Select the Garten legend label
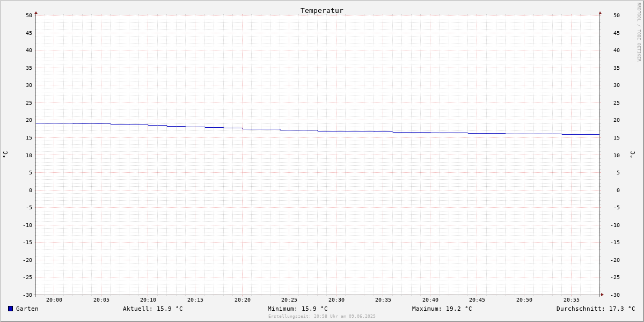The height and width of the screenshot is (322, 644). (27, 309)
